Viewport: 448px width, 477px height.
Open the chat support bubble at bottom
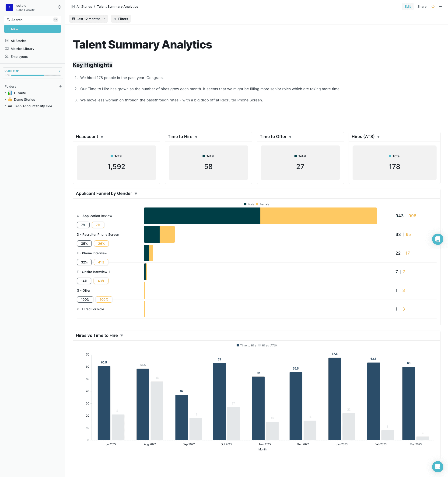coord(437,467)
